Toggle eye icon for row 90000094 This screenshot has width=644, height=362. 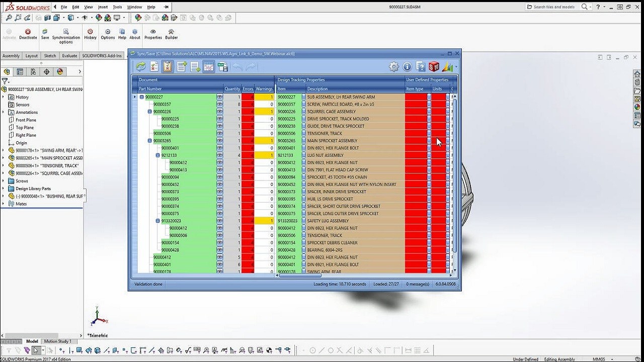tap(219, 177)
